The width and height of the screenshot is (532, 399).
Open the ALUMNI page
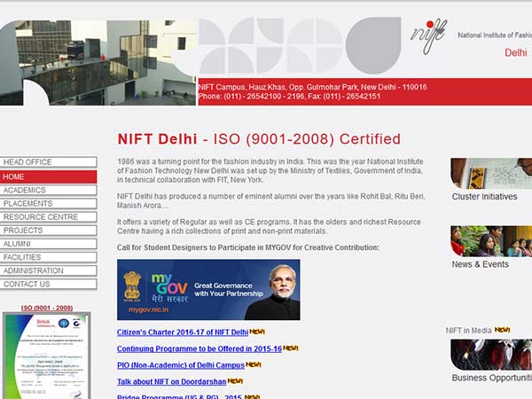49,244
